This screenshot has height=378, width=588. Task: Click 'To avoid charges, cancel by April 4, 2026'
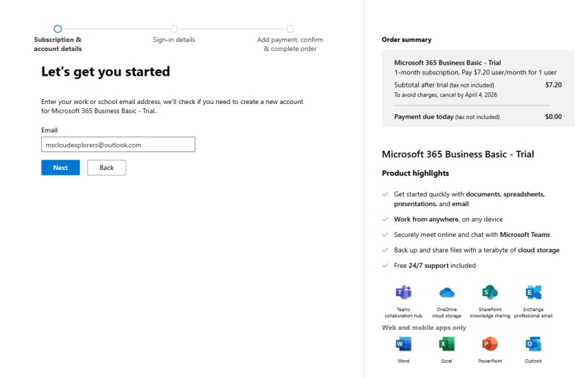[446, 94]
